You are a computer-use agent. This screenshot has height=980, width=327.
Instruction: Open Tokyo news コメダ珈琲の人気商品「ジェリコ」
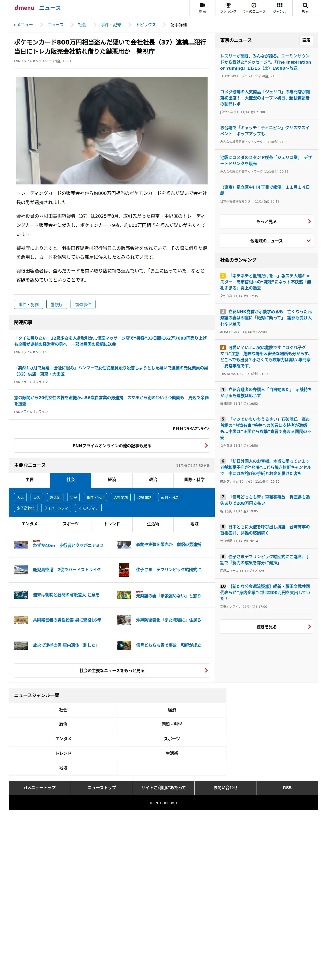(265, 98)
